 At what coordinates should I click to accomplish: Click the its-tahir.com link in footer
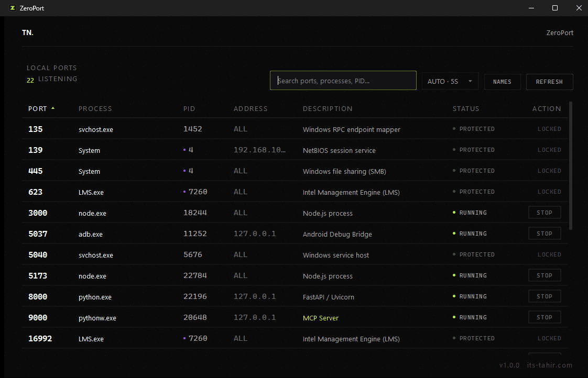pos(550,365)
